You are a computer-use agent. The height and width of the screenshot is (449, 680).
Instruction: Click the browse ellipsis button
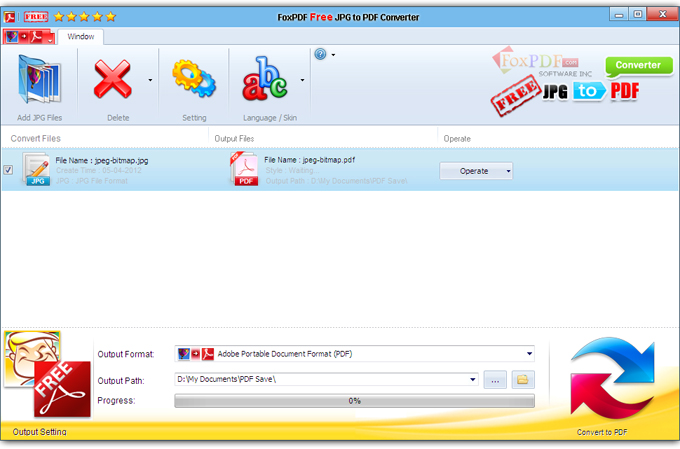(x=495, y=380)
